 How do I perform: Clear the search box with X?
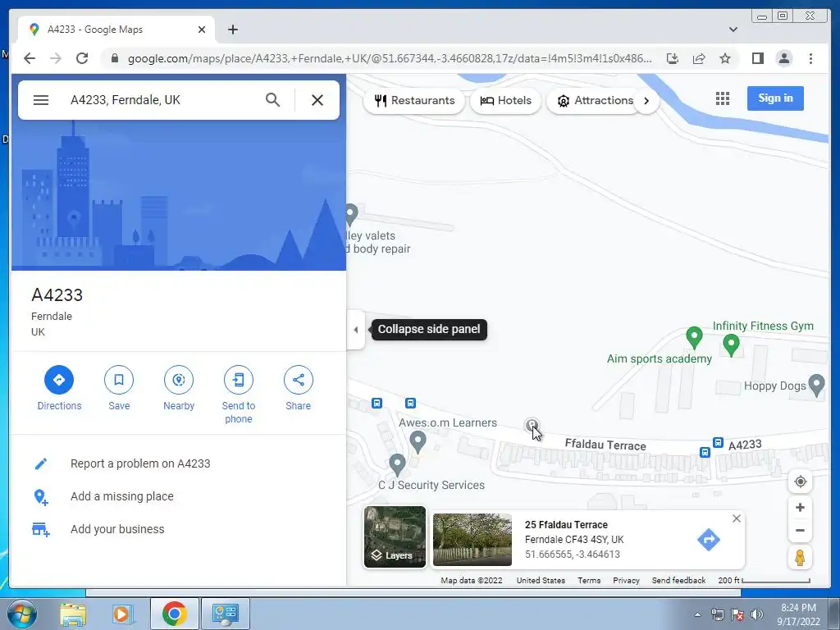click(317, 99)
